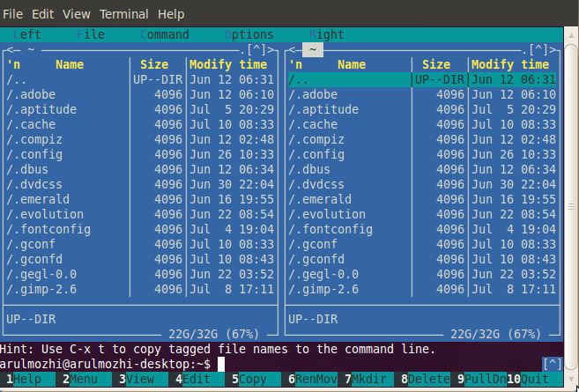Image resolution: width=579 pixels, height=392 pixels.
Task: Click the left panel's '[^]' history marker
Action: pos(256,50)
